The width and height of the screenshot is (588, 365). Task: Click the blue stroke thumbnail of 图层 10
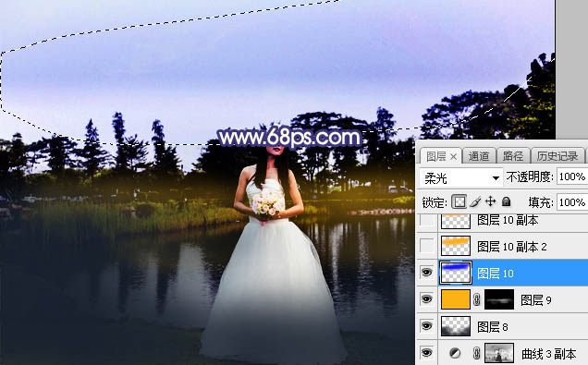pyautogui.click(x=456, y=273)
